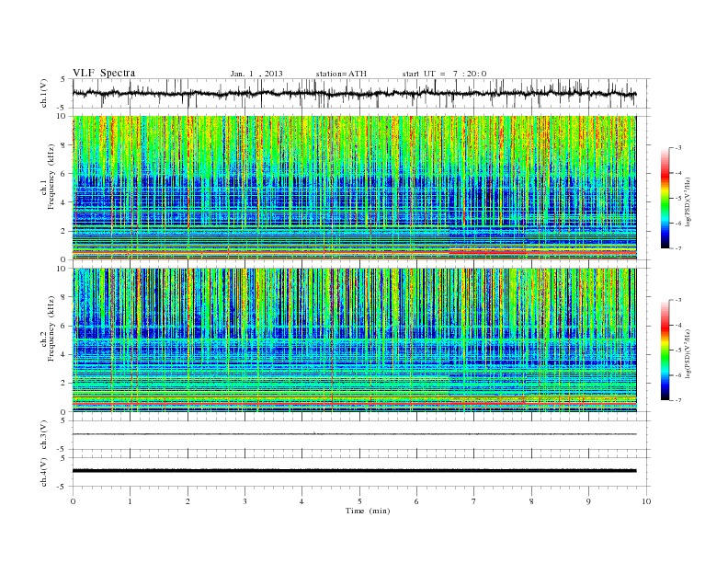The width and height of the screenshot is (728, 563).
Task: Click the "-3" label on the ch.1 color bar
Action: [677, 148]
